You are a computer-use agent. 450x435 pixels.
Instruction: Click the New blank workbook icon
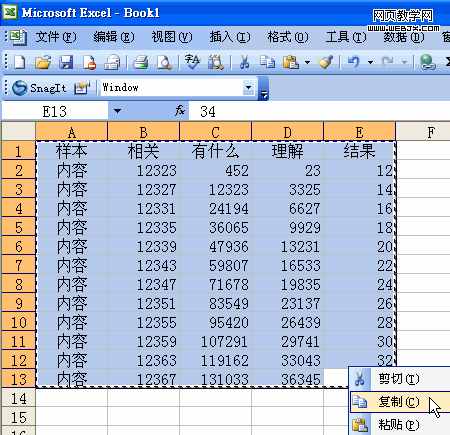pos(20,62)
